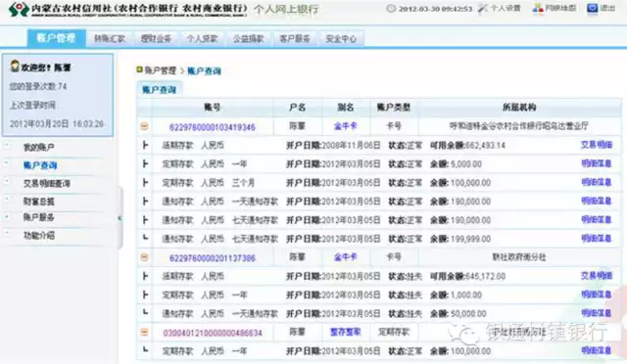Open 明细信息 for the 1,000.00 deposit
This screenshot has width=627, height=364.
point(597,295)
